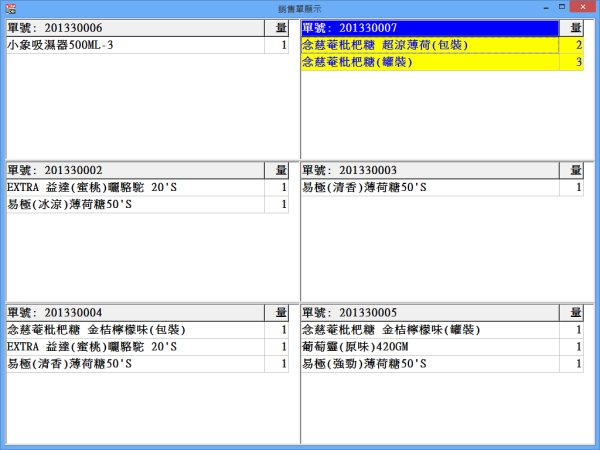
Task: Click 念慈菴枇杷糖 金桔檸檬味(包裝) row
Action: pyautogui.click(x=147, y=330)
